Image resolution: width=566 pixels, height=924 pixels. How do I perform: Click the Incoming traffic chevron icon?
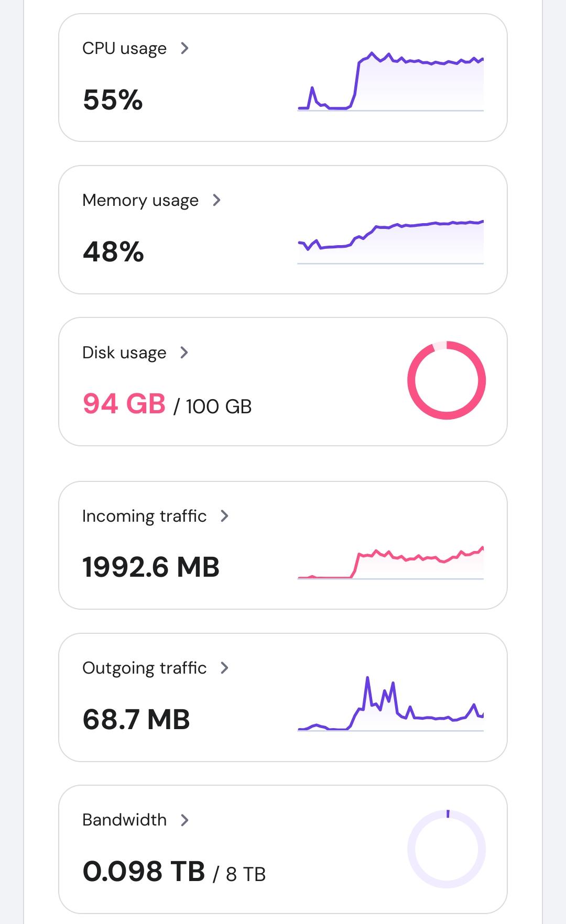click(224, 516)
